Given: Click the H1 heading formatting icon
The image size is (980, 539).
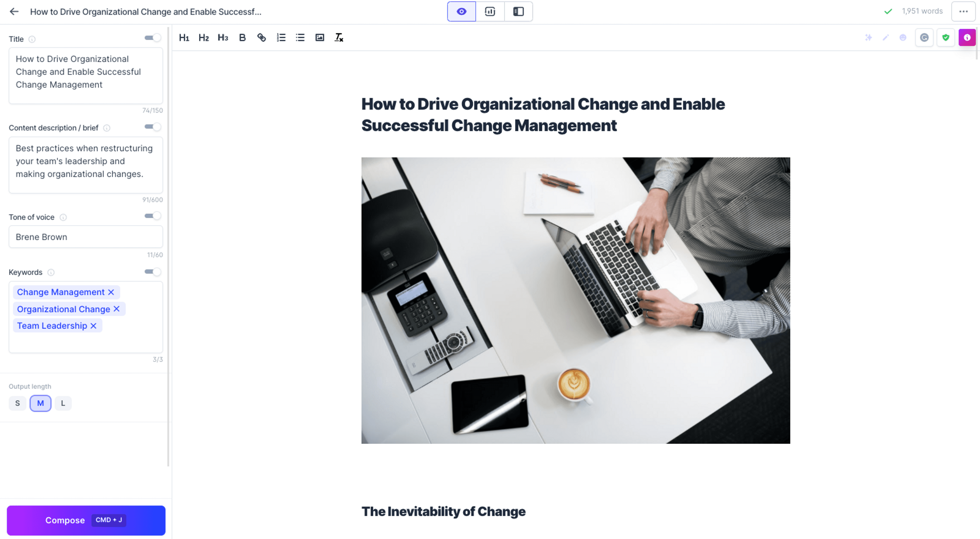Looking at the screenshot, I should [185, 37].
